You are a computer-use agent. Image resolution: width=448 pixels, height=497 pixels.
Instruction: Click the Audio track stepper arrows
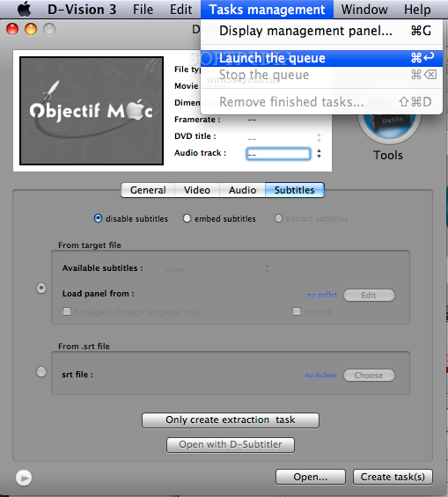[x=319, y=154]
